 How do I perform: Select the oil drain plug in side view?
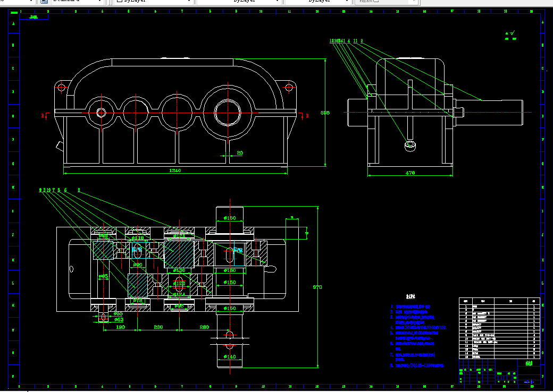410,145
